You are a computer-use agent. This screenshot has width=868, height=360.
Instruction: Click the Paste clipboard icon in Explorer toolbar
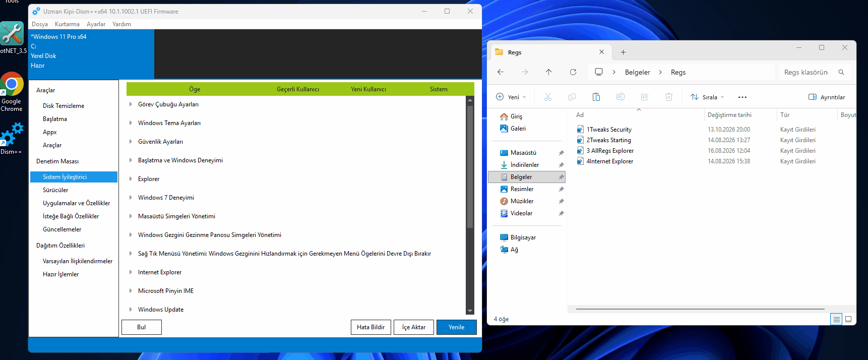coord(596,97)
